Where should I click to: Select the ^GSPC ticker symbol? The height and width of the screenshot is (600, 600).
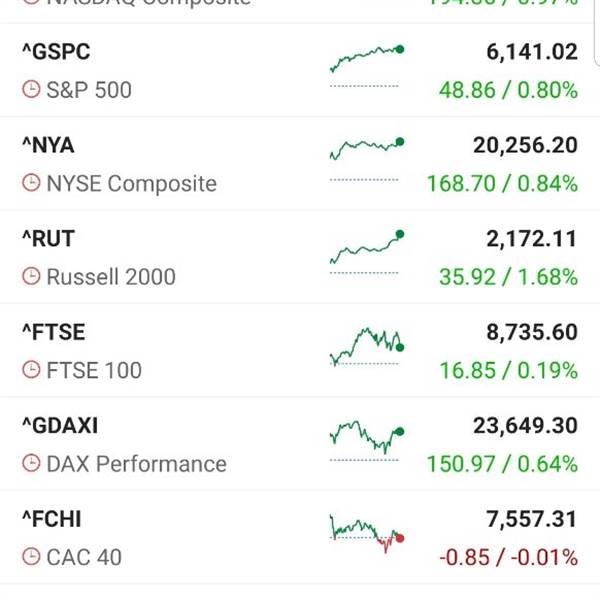tap(56, 52)
